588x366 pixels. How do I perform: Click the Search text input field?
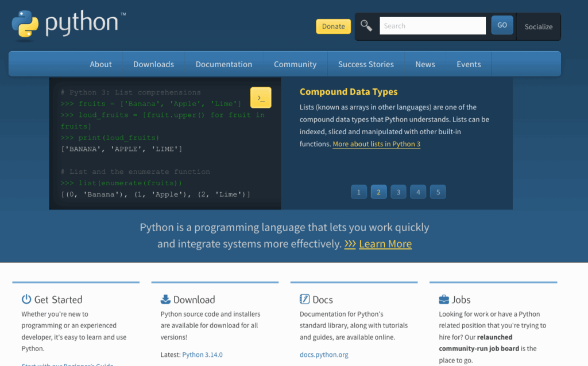(432, 26)
